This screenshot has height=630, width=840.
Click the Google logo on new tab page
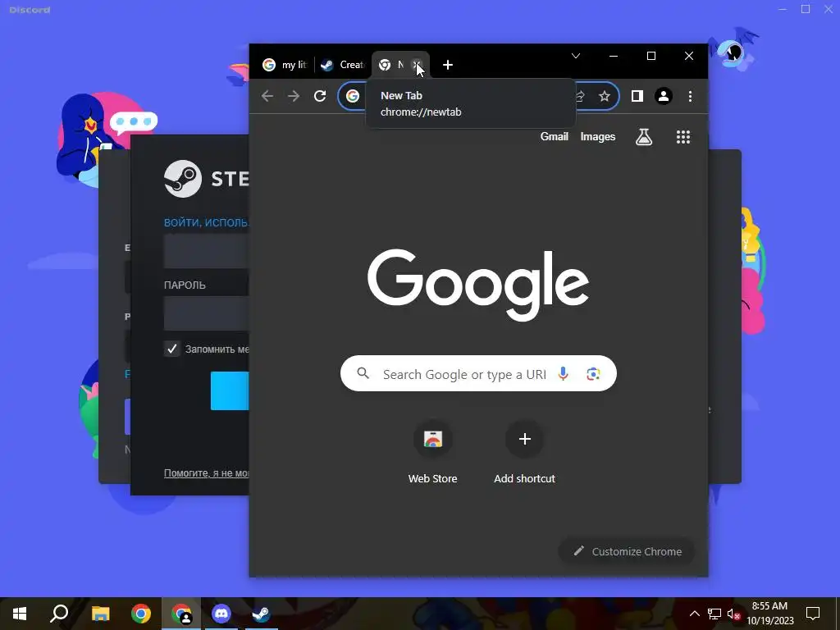[478, 285]
